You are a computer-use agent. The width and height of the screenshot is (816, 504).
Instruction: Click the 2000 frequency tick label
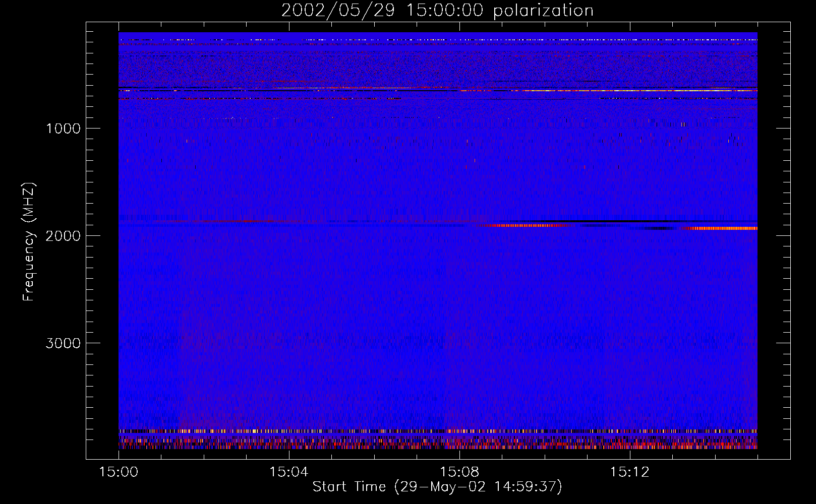64,236
